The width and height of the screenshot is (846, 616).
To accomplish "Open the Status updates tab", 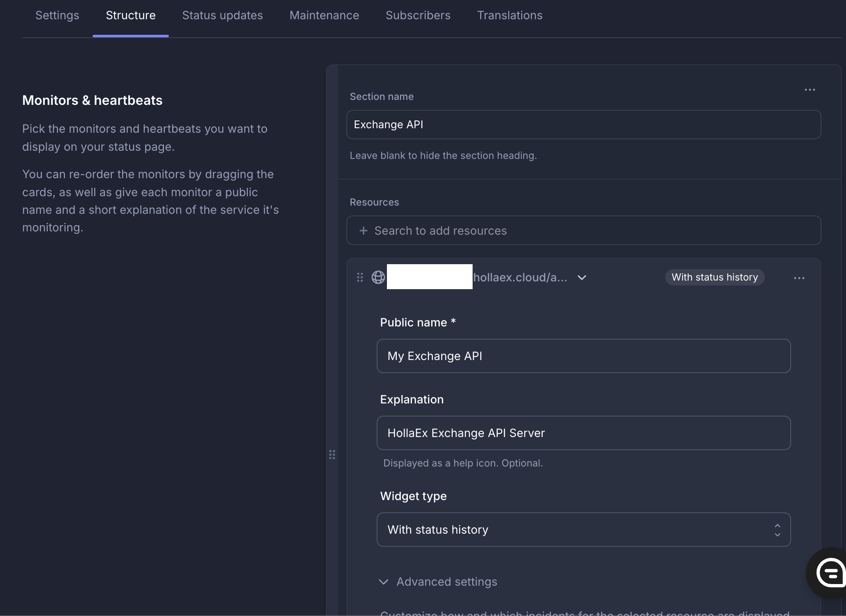I will [x=222, y=16].
